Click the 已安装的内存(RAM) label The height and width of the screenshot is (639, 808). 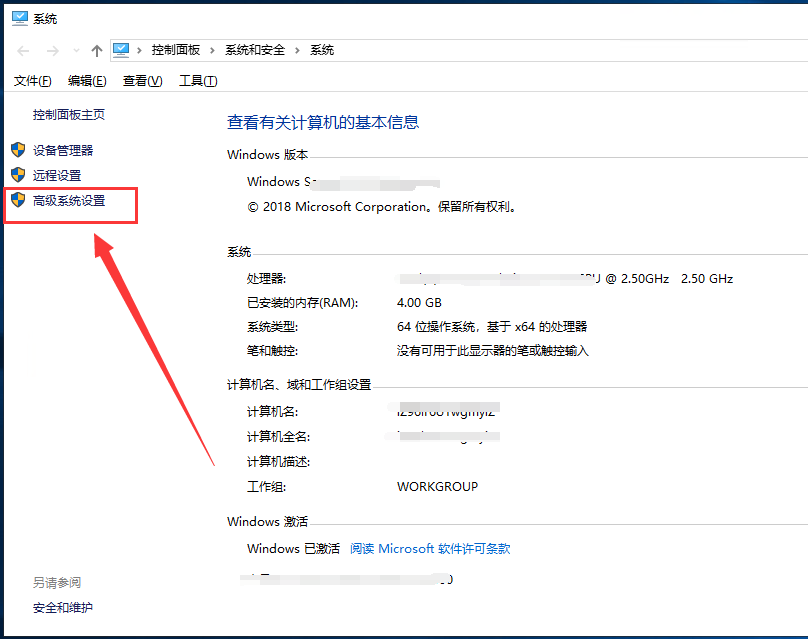click(303, 303)
